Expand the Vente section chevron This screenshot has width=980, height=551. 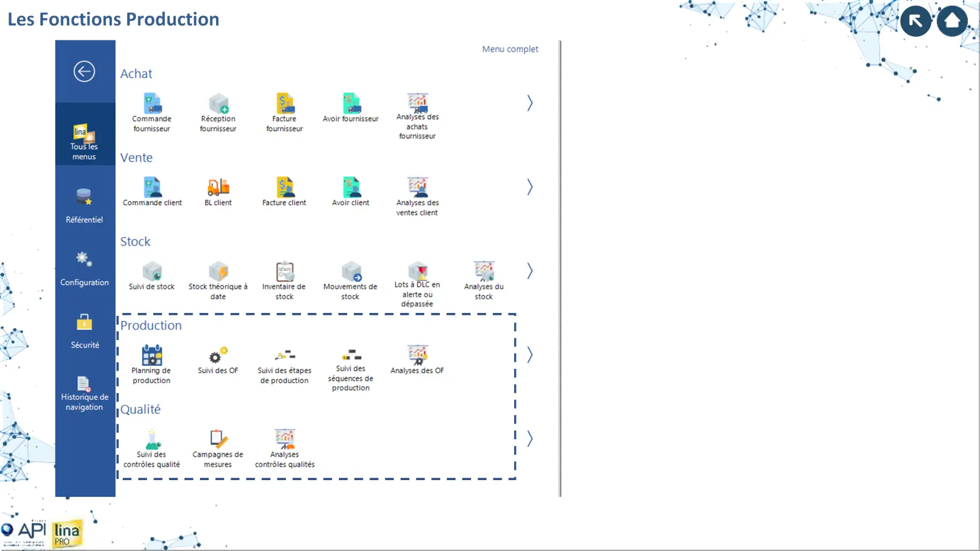[529, 187]
